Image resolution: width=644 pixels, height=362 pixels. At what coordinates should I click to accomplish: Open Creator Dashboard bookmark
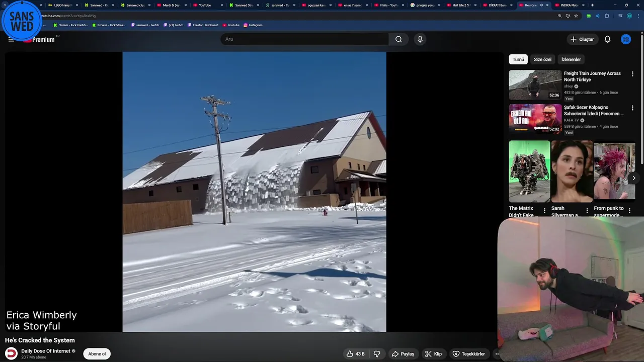point(203,25)
